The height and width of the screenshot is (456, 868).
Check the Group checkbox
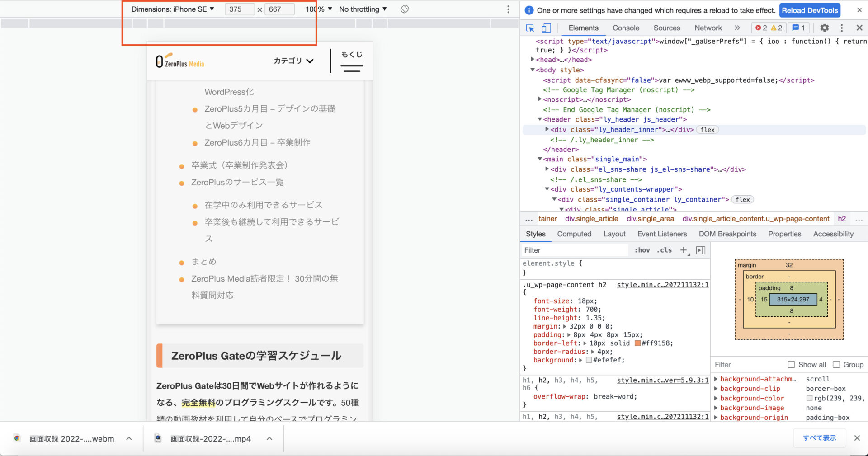[836, 365]
